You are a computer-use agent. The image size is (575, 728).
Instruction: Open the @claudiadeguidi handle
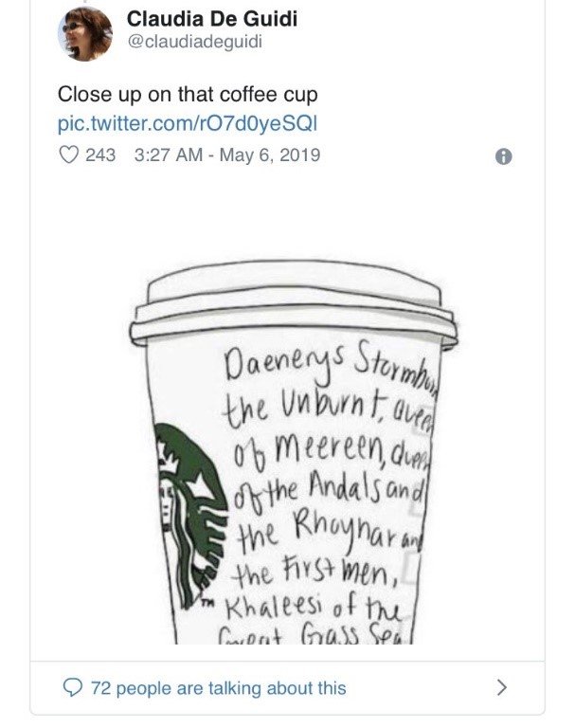pos(194,42)
